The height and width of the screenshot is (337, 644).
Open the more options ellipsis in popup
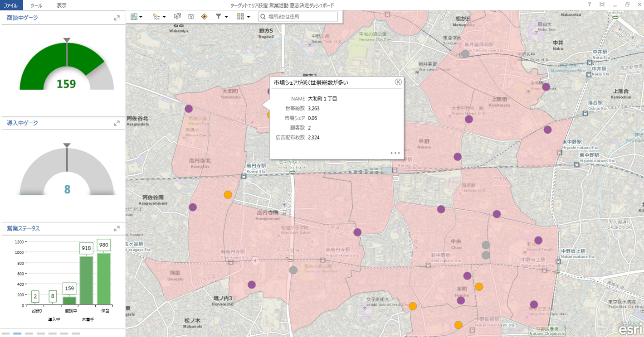click(x=395, y=154)
